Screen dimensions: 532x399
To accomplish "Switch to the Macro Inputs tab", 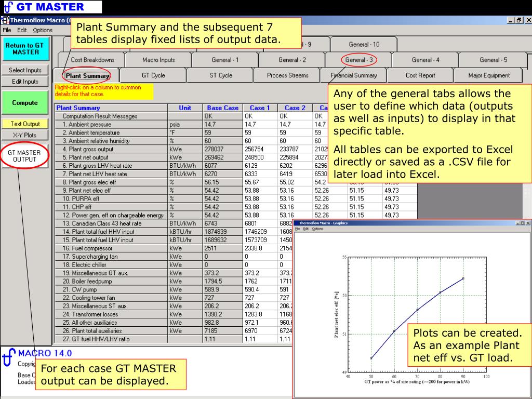I will point(158,60).
